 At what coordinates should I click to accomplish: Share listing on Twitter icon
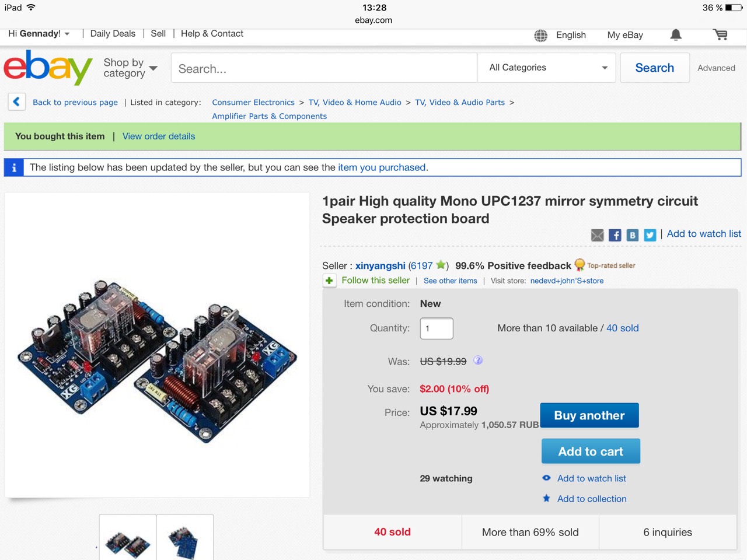click(x=650, y=235)
